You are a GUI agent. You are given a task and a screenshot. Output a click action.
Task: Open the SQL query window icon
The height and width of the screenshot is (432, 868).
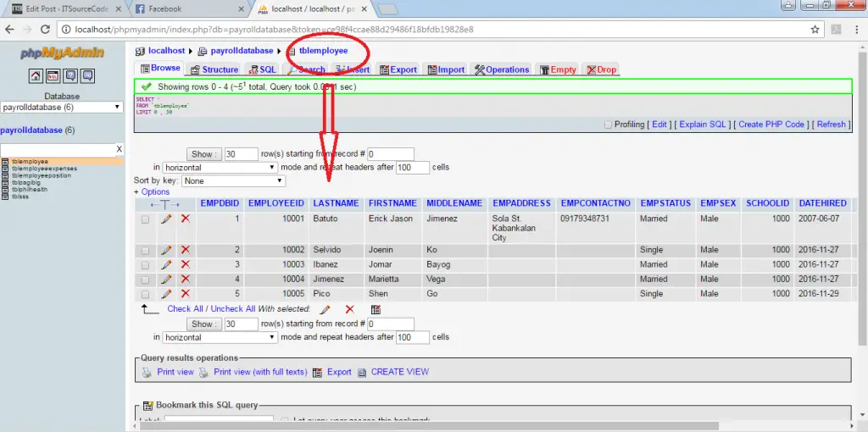(53, 76)
